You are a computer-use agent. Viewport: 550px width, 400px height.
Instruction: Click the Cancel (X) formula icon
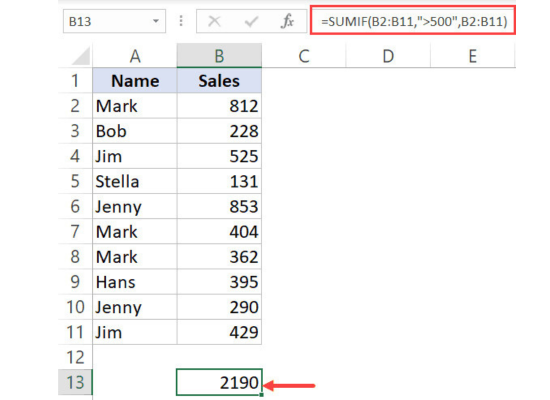pyautogui.click(x=214, y=21)
